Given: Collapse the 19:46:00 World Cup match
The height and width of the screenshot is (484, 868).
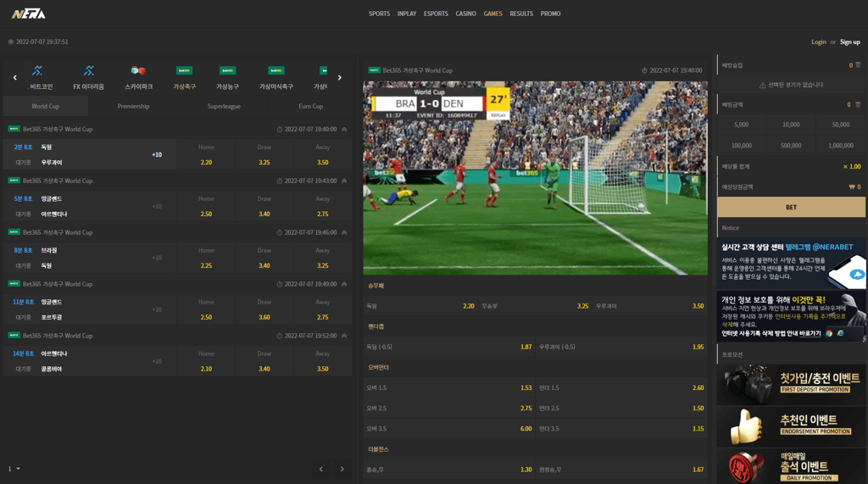Looking at the screenshot, I should [x=344, y=232].
